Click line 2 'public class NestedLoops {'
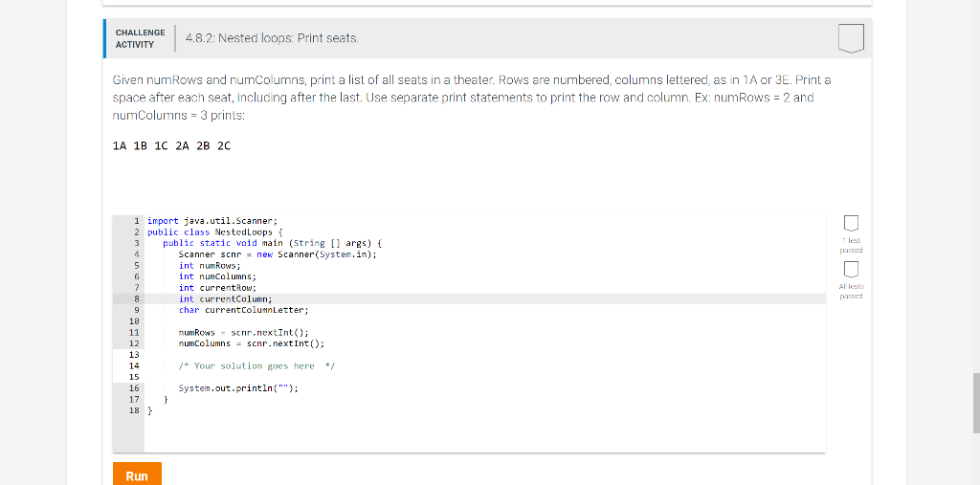980x485 pixels. click(x=215, y=231)
